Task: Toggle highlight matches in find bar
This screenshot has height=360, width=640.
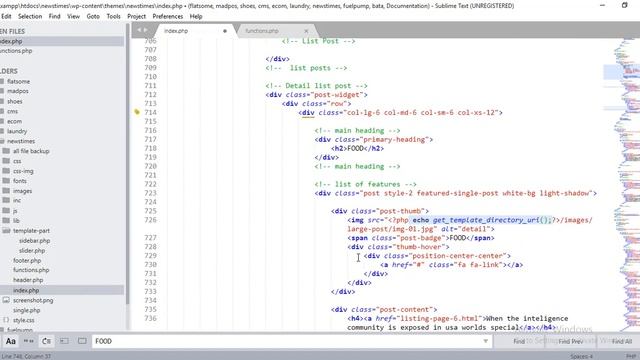Action: (82, 341)
